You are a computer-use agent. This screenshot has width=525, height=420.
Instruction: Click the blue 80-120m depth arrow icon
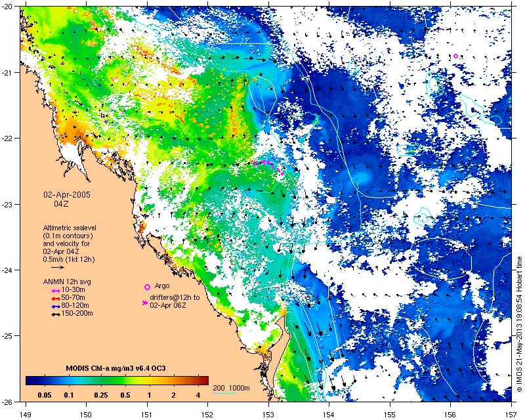pyautogui.click(x=56, y=306)
